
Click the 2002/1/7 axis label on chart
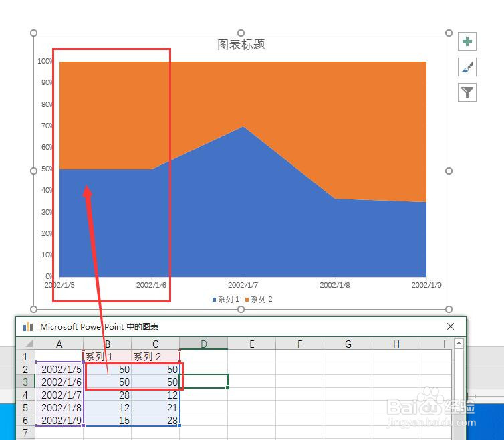click(x=243, y=285)
